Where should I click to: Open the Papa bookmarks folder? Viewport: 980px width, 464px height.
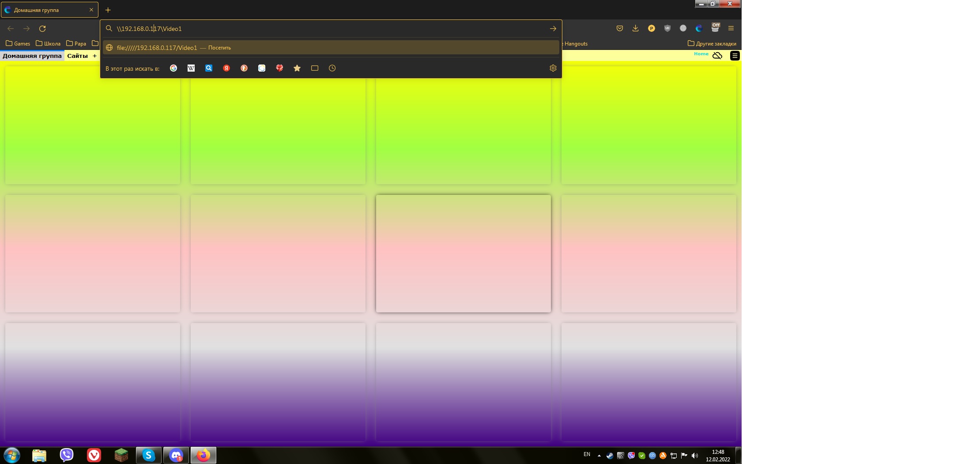(76, 43)
